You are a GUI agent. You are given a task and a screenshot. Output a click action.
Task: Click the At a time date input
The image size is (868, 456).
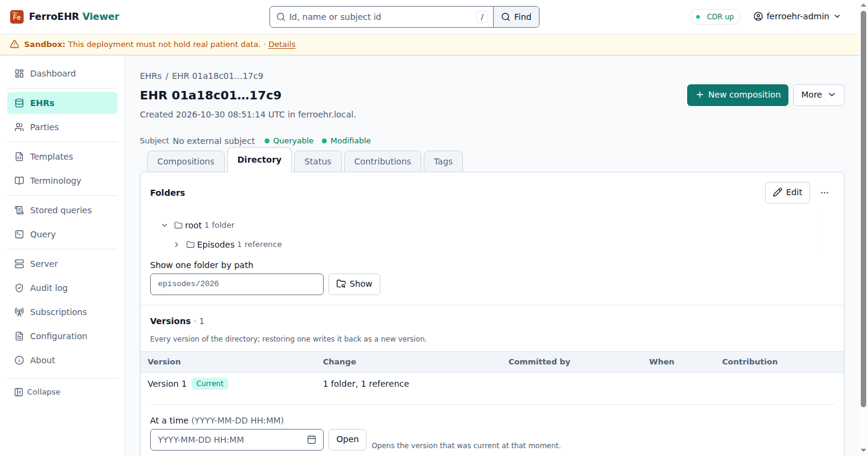(237, 440)
